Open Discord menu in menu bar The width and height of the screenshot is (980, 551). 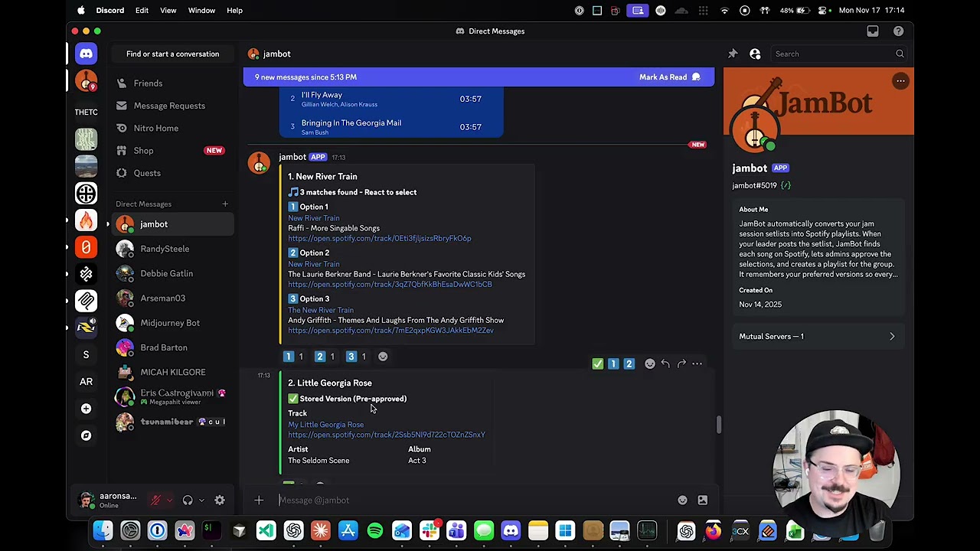(x=110, y=11)
